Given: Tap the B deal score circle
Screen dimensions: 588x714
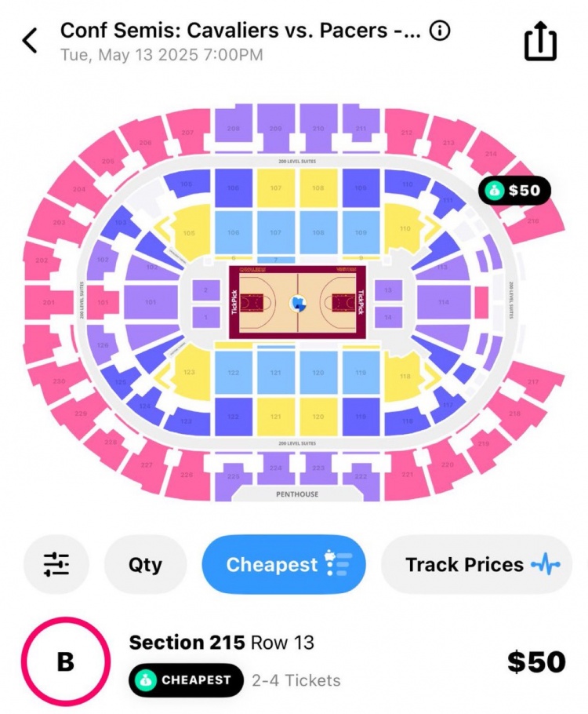Looking at the screenshot, I should 66,661.
